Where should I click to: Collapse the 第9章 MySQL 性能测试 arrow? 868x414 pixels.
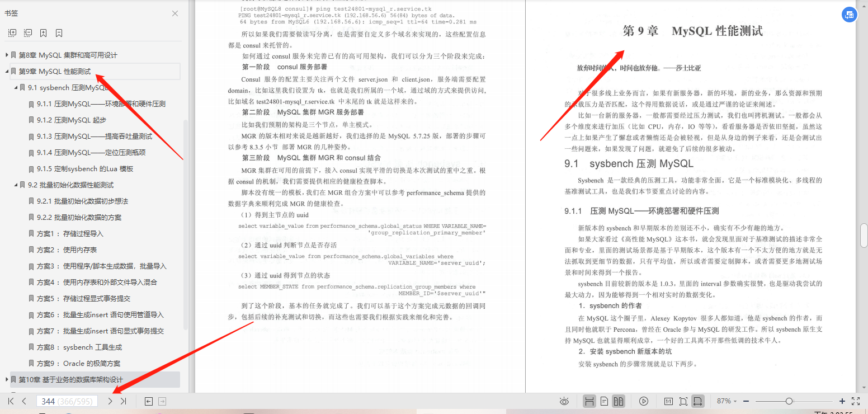point(7,72)
